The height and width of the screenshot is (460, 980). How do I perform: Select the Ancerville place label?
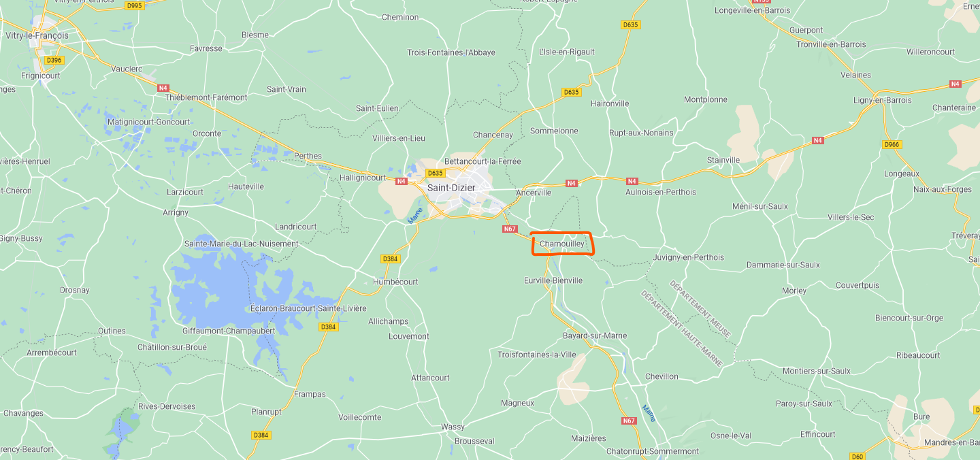[534, 193]
